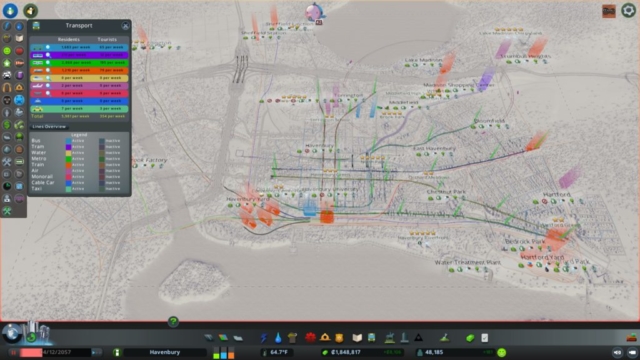Pause the simulation with the pause button
This screenshot has height=360, width=640.
pos(13,352)
